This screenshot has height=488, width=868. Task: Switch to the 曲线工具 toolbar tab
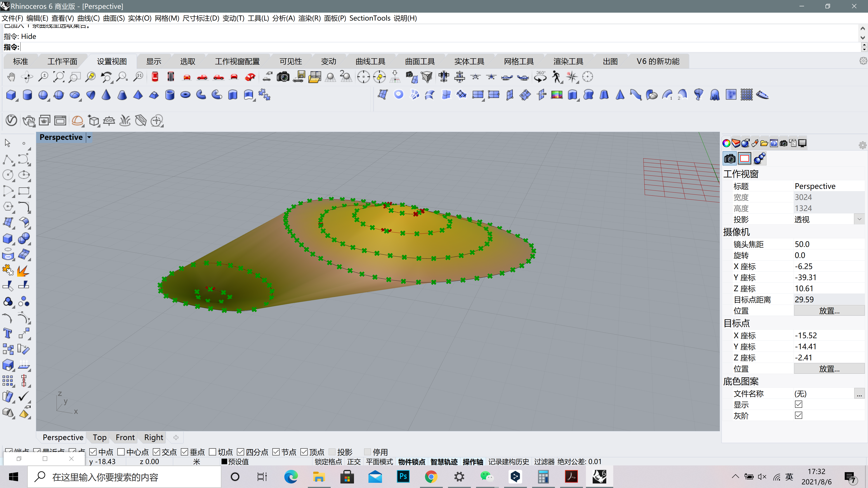[x=370, y=61]
